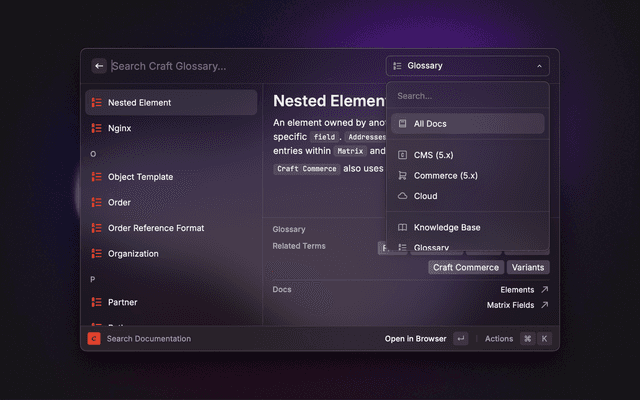Click the red Search Documentation extension icon
This screenshot has height=400, width=640.
point(93,339)
